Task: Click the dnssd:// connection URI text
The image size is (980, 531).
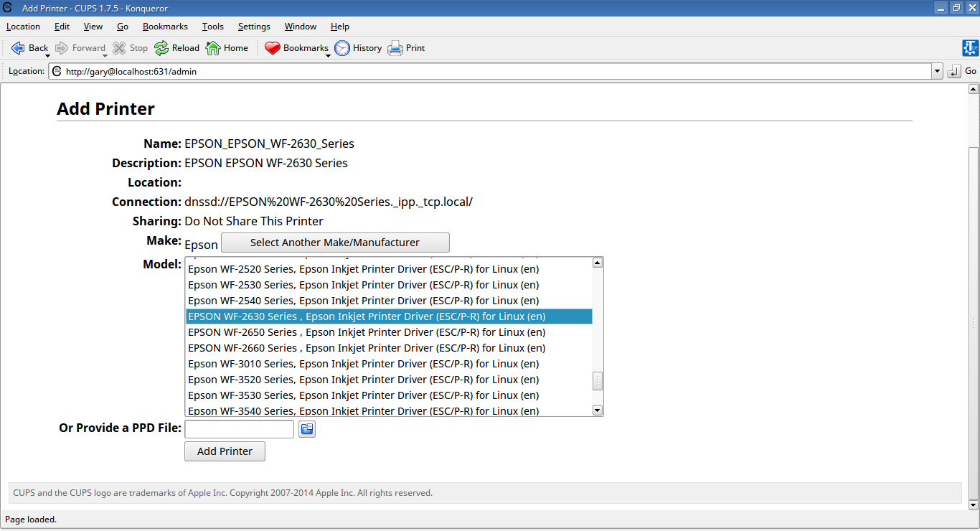Action: (x=329, y=202)
